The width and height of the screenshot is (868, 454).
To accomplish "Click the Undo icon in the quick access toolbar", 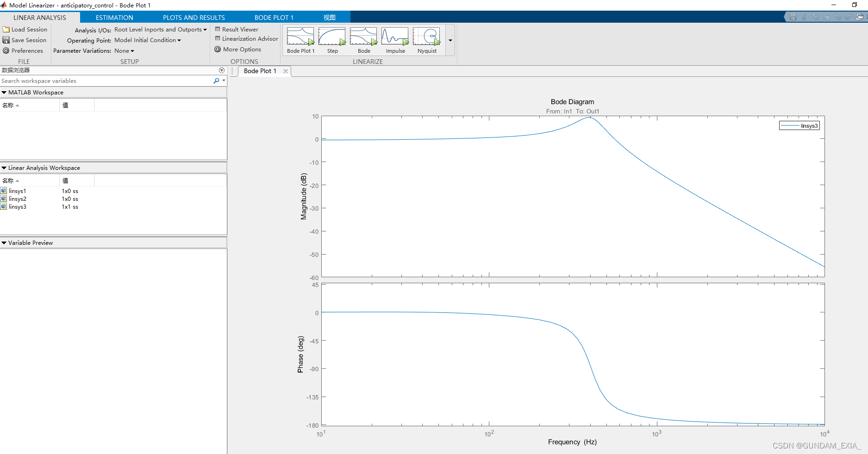I will point(837,16).
